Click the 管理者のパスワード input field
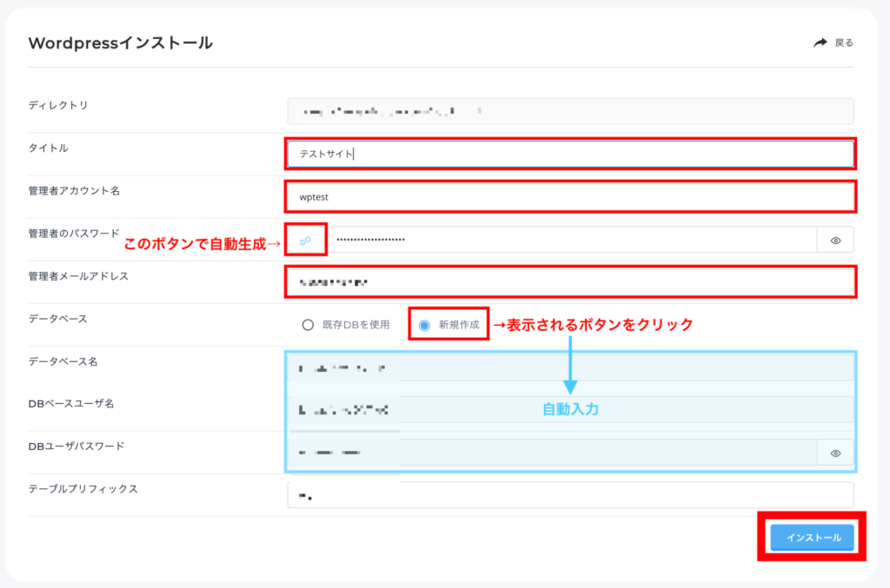890x588 pixels. click(x=572, y=240)
